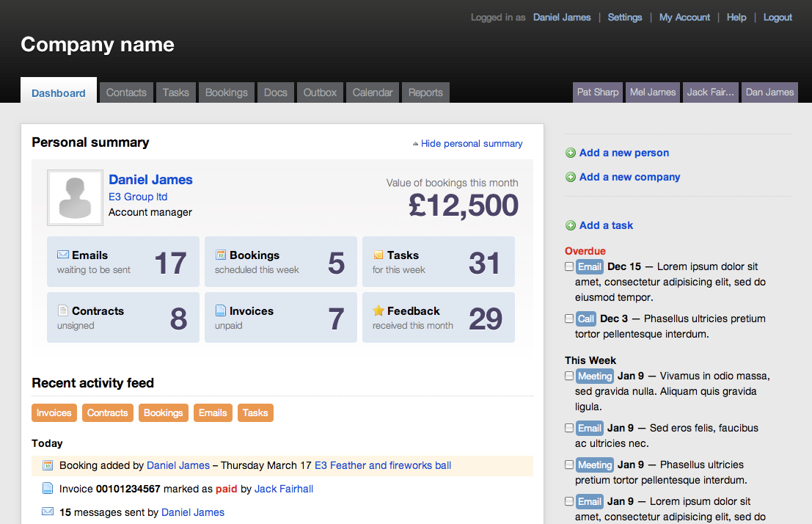Open the Docs tab
Image resolution: width=812 pixels, height=524 pixels.
coord(276,92)
